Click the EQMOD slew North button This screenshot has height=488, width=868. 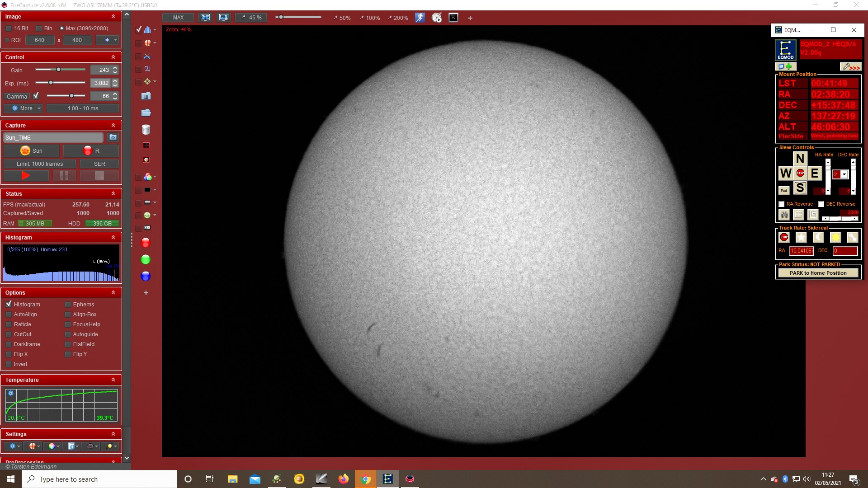tap(800, 159)
